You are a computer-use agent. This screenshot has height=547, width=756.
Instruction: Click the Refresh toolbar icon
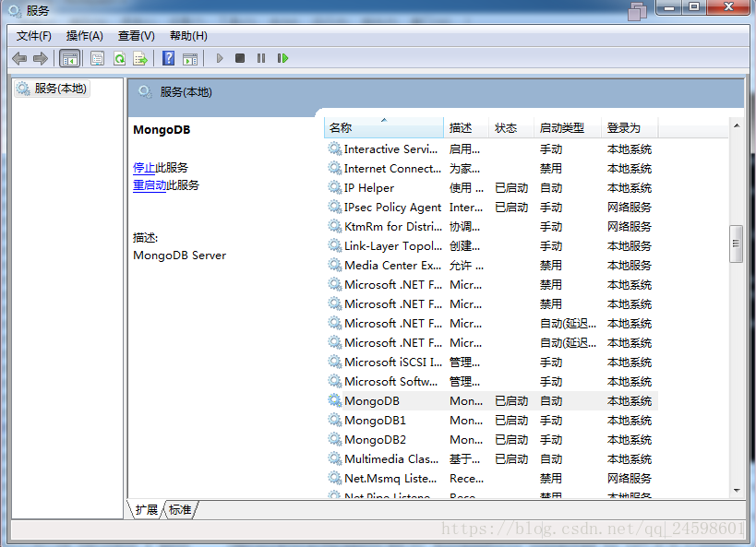pyautogui.click(x=119, y=59)
